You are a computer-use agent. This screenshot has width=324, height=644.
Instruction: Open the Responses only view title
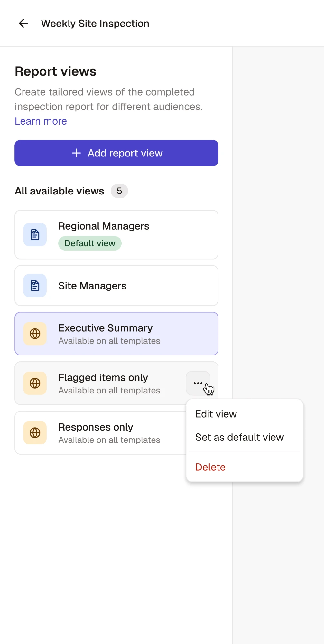[96, 427]
